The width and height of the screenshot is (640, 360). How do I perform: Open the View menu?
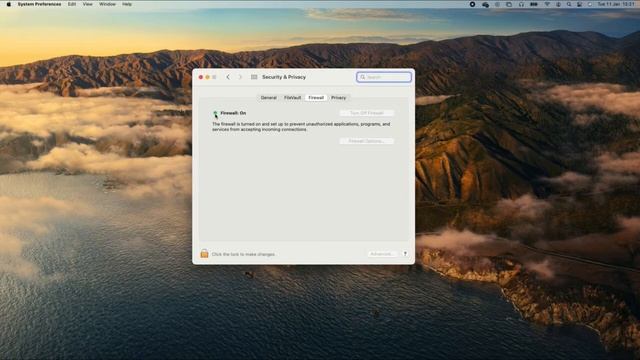pyautogui.click(x=87, y=4)
